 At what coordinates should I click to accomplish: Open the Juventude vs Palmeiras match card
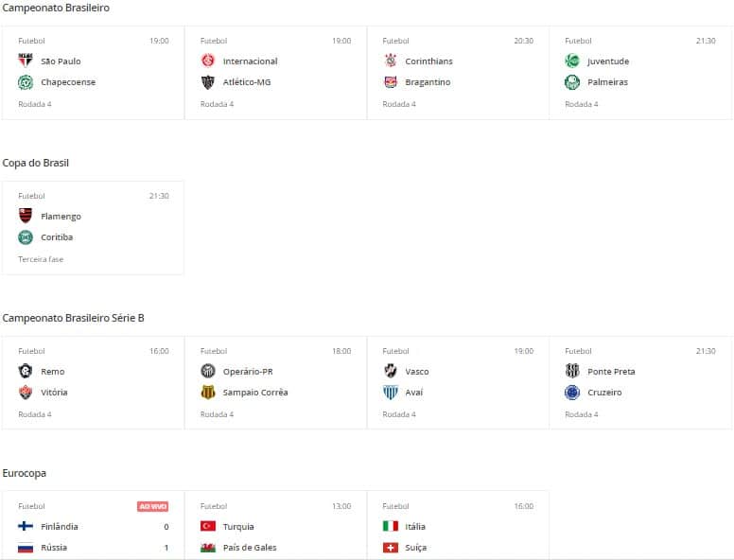640,73
